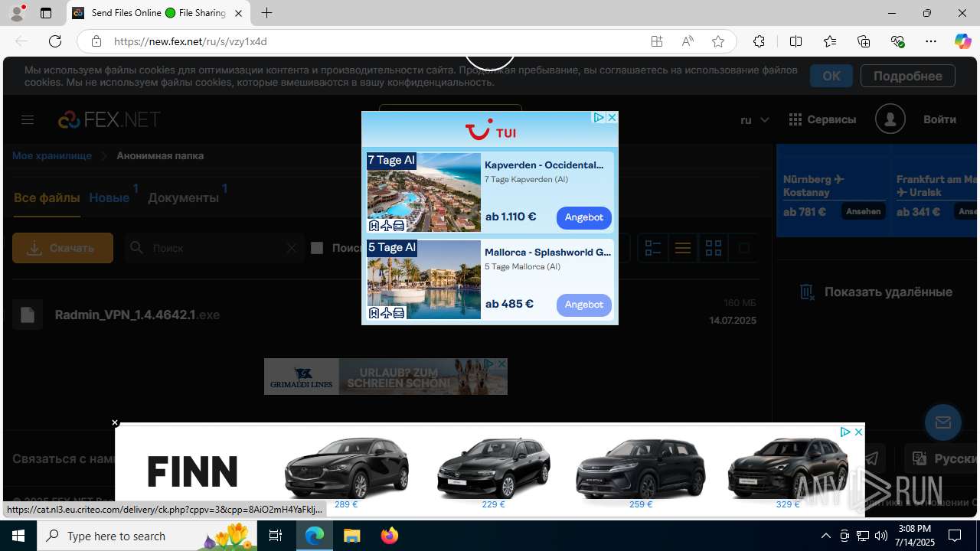This screenshot has height=551, width=980.
Task: Switch to the Новые tab
Action: coord(109,197)
